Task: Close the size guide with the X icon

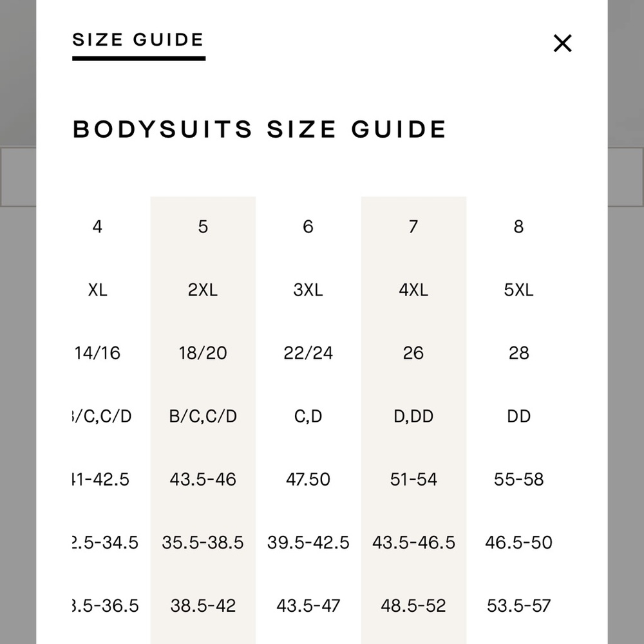Action: click(562, 44)
